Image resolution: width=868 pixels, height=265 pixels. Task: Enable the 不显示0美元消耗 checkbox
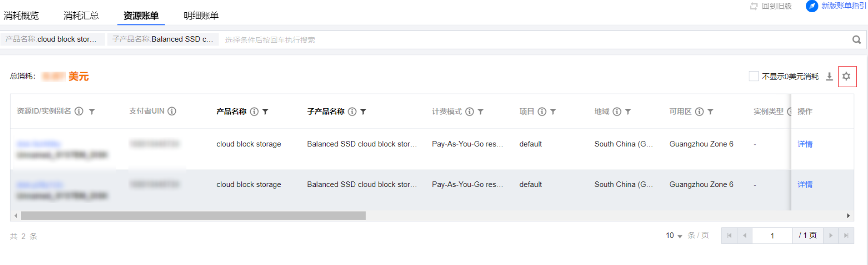point(754,76)
